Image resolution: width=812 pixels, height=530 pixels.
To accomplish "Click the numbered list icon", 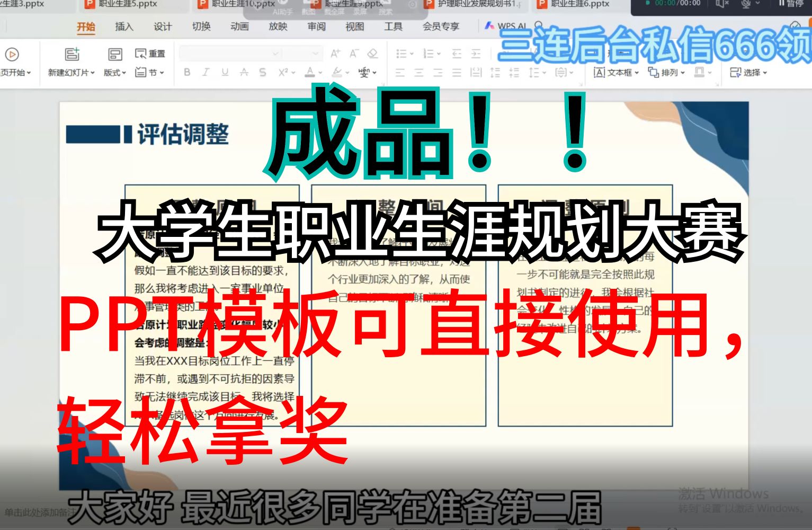I will point(428,54).
